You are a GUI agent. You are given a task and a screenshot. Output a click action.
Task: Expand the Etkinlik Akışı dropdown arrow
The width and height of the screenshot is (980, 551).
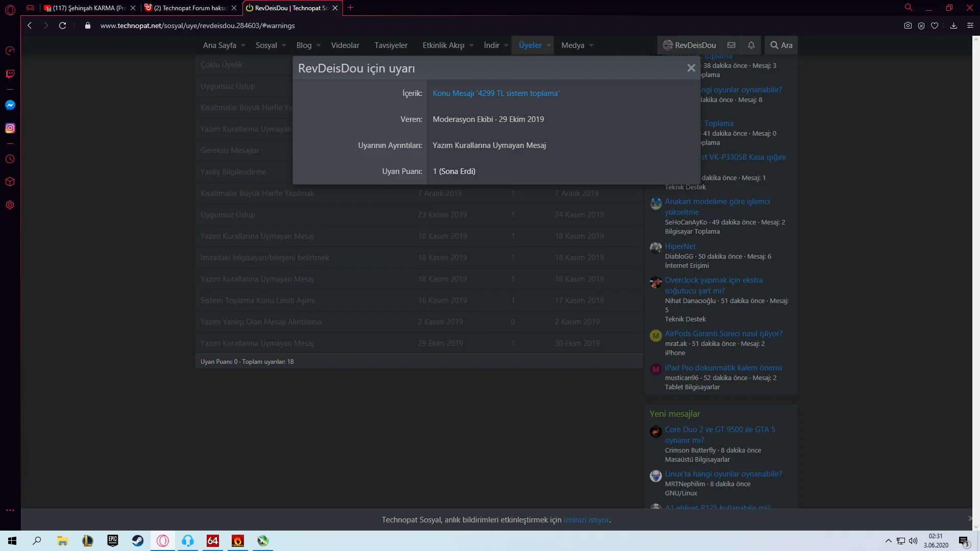[x=472, y=45]
